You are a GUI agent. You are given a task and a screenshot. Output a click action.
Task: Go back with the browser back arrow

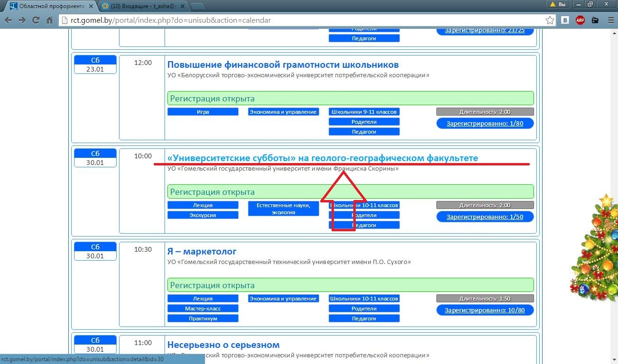click(x=8, y=20)
